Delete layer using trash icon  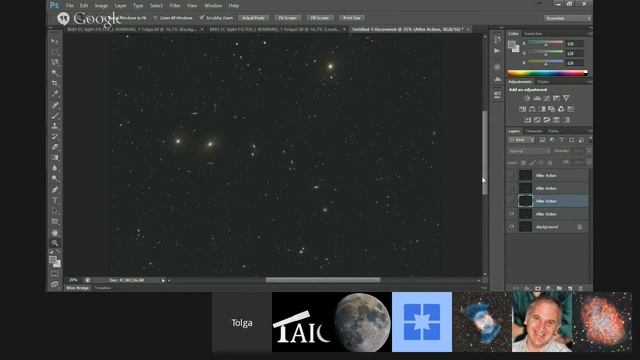pos(580,288)
